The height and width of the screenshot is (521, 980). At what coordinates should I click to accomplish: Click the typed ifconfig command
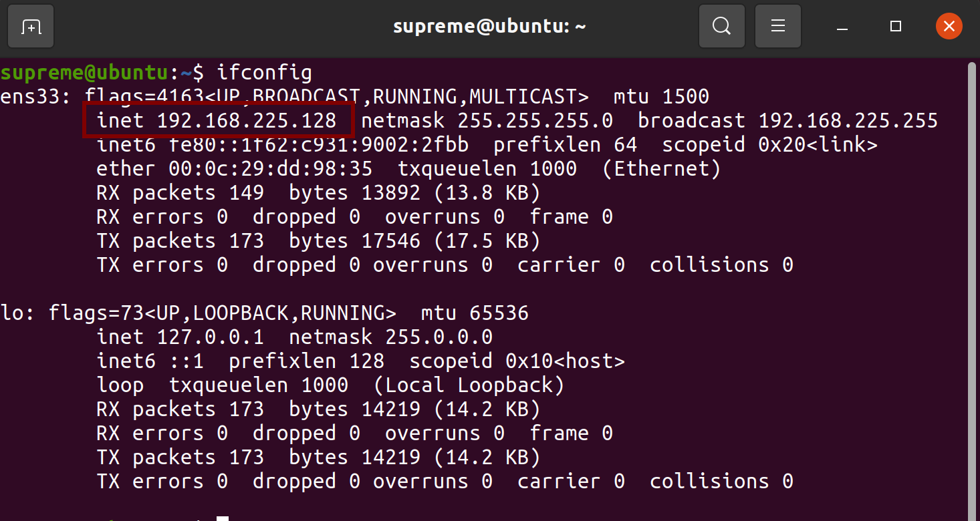point(265,72)
